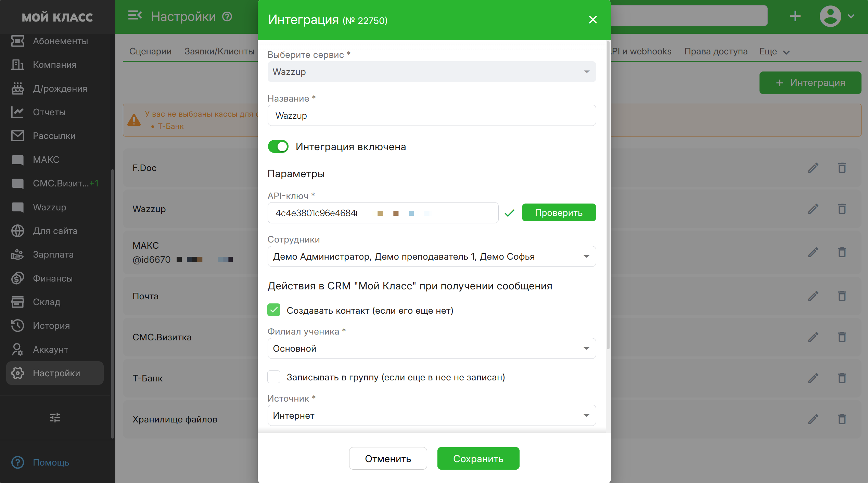Expand Сотрудники dropdown

[x=432, y=257]
